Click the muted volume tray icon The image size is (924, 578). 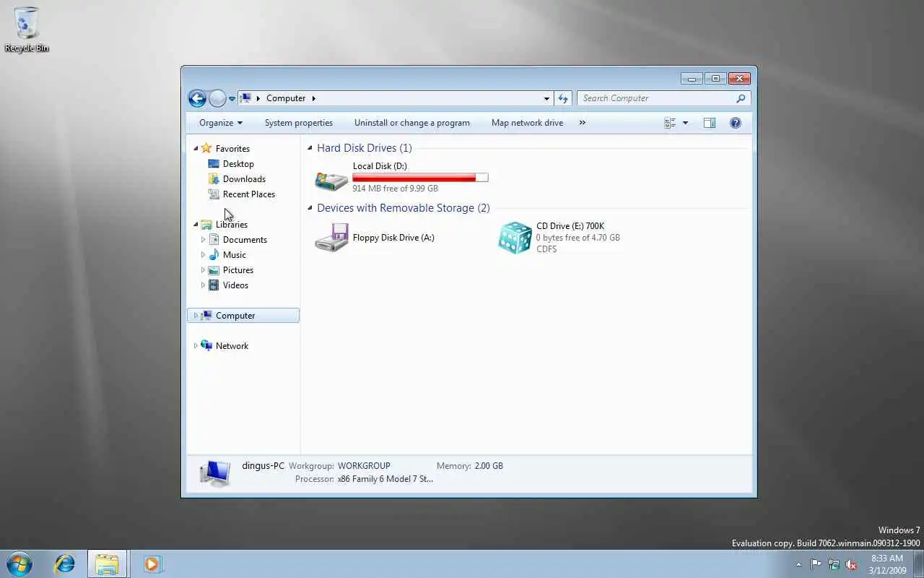852,564
